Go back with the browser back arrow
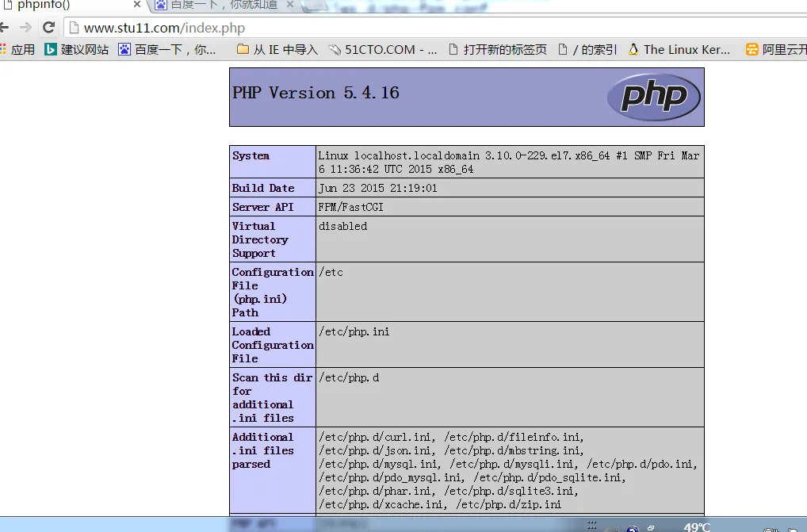The height and width of the screenshot is (532, 807). 4,28
